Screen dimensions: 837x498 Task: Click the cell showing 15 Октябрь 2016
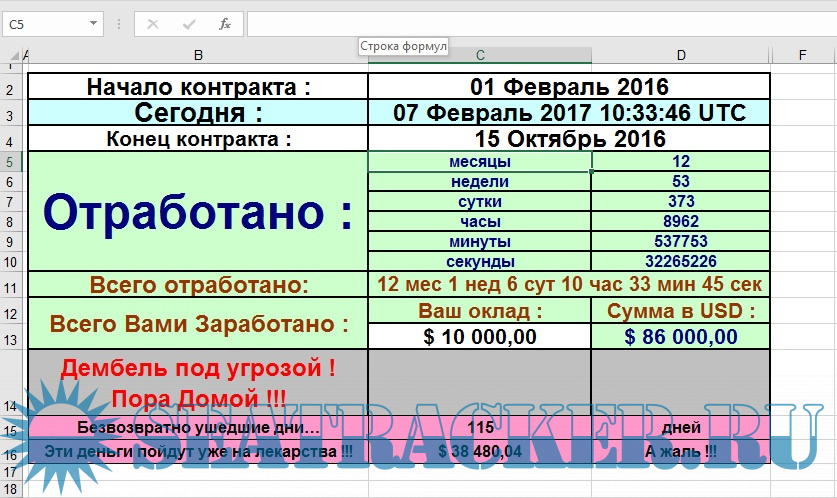(x=569, y=138)
